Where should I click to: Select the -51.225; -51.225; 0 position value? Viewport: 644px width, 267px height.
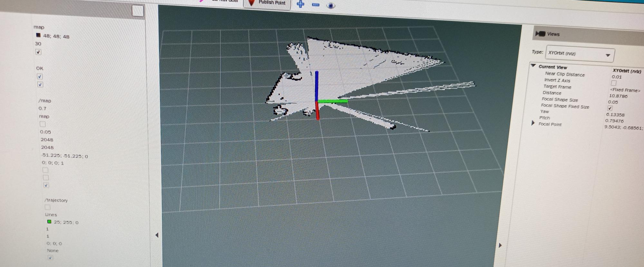64,156
